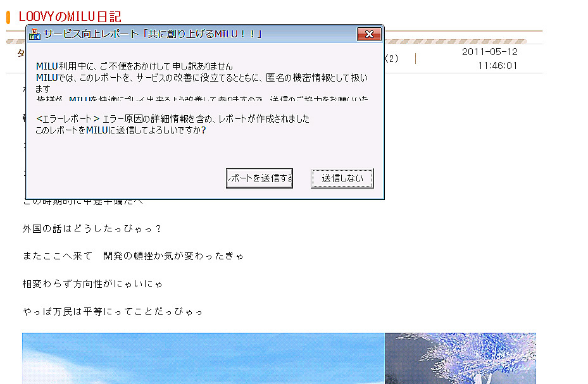588x384 pixels.
Task: Click the orange vertical separator beside (2)
Action: [415, 59]
